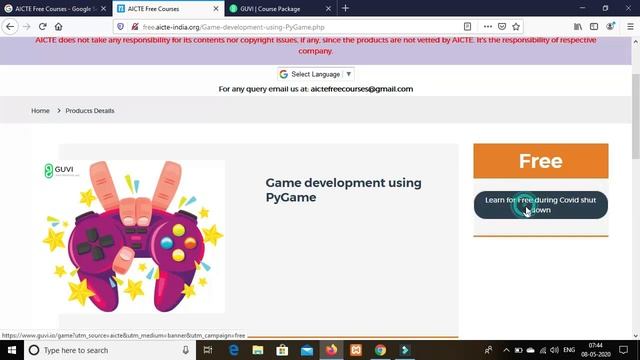Open Mail app from taskbar
Image resolution: width=640 pixels, height=360 pixels.
(x=307, y=350)
